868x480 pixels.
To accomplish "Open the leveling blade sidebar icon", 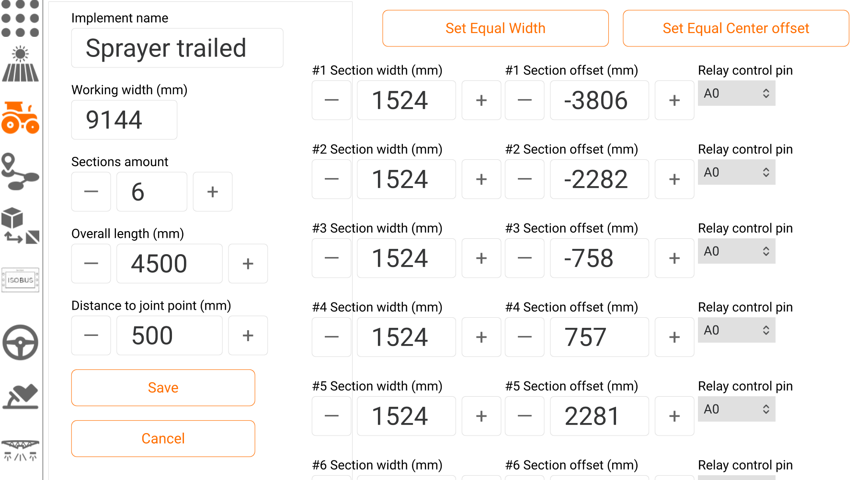I will [x=20, y=397].
